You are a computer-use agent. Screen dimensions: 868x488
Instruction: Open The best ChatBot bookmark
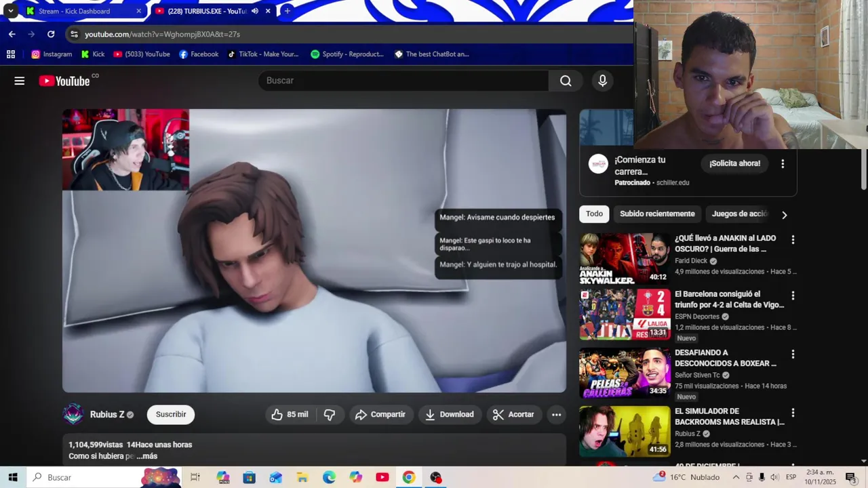[432, 54]
